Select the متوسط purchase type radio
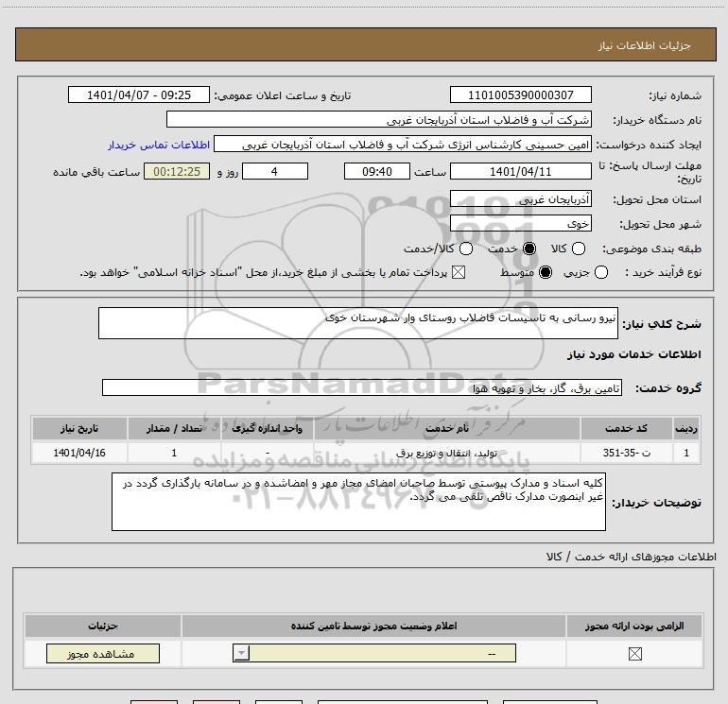 pyautogui.click(x=546, y=272)
